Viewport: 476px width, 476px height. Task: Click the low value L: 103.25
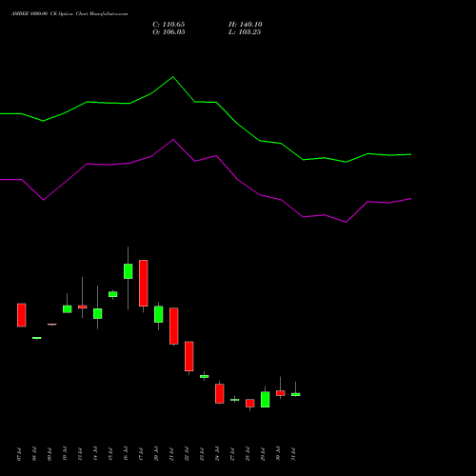[245, 32]
